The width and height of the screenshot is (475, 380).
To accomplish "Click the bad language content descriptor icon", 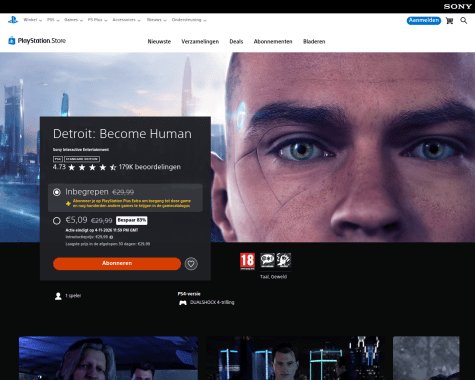I will (267, 260).
